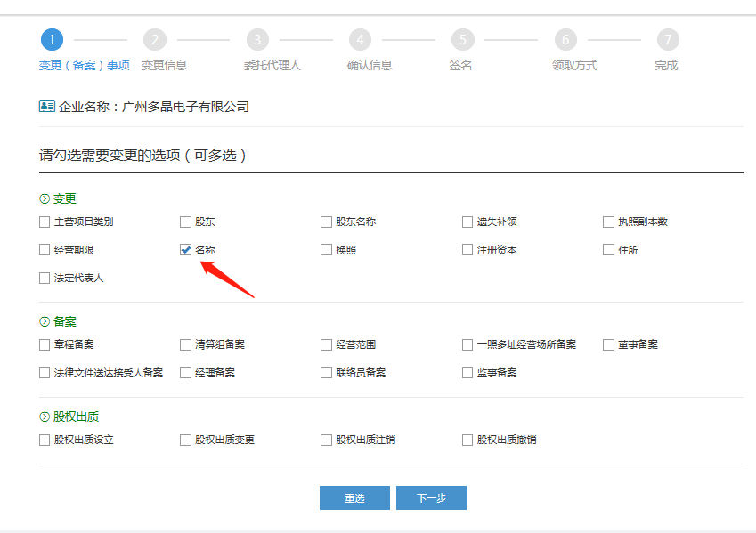The width and height of the screenshot is (756, 533).
Task: Click the step 4 确认信息 circle
Action: [x=360, y=39]
